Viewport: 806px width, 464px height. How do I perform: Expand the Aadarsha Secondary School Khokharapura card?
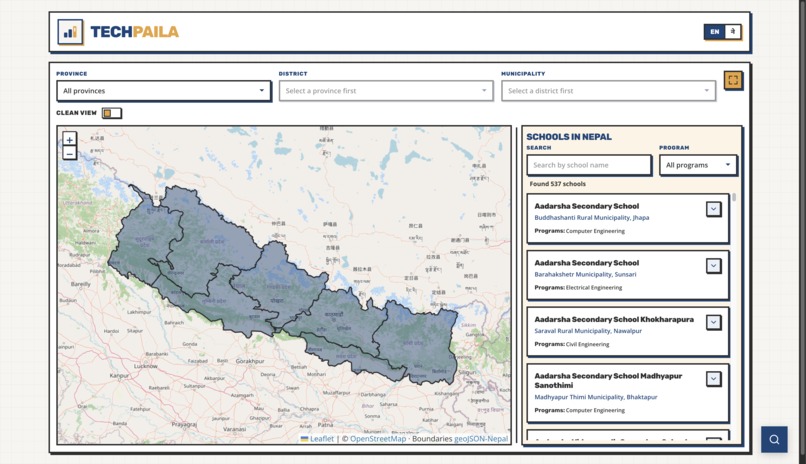coord(713,322)
